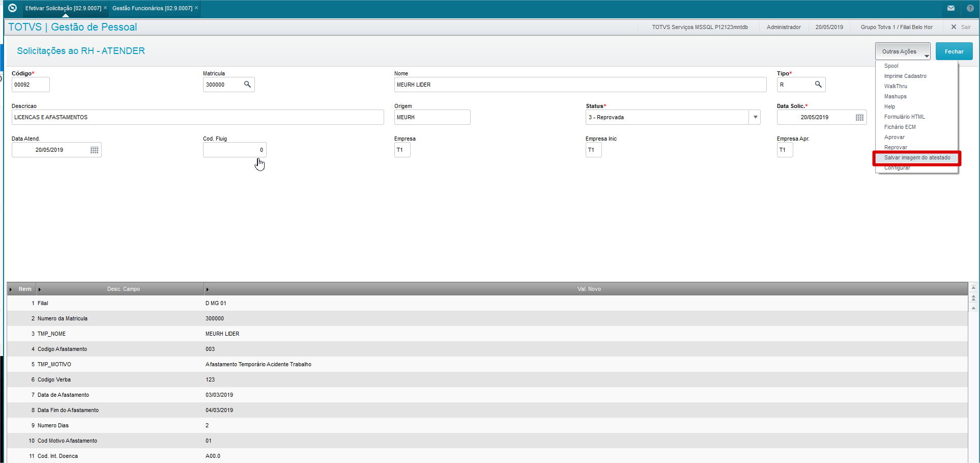Open the Data Solic. calendar picker
Screen dimensions: 980x463
pos(859,117)
